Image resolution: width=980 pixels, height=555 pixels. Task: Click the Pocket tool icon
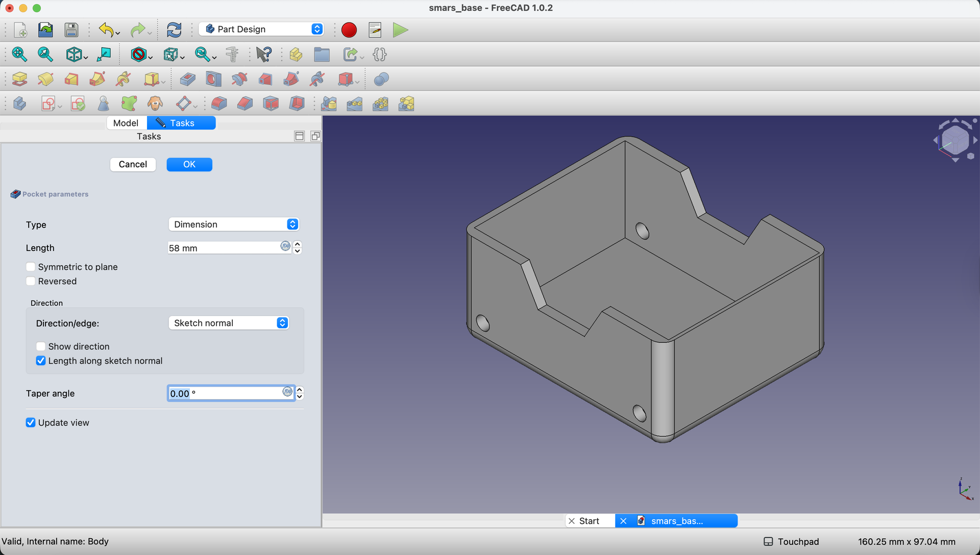click(187, 79)
